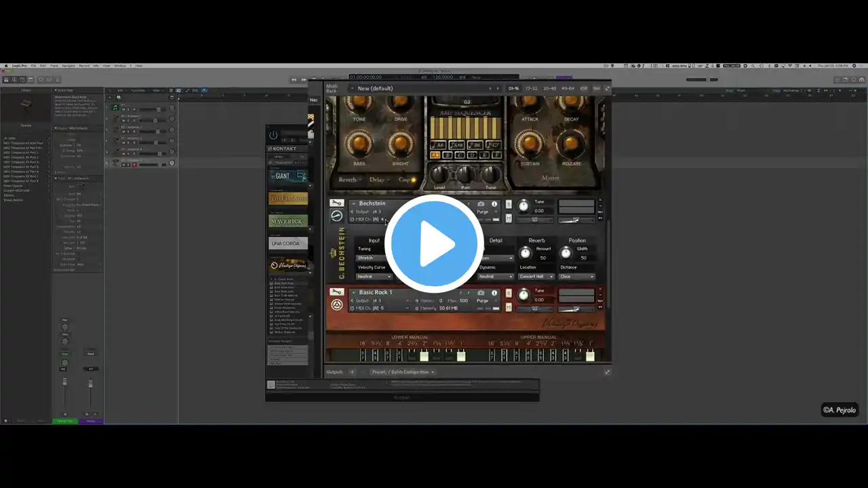This screenshot has width=868, height=488.
Task: Open the Track menu in the menu bar
Action: pyautogui.click(x=54, y=66)
